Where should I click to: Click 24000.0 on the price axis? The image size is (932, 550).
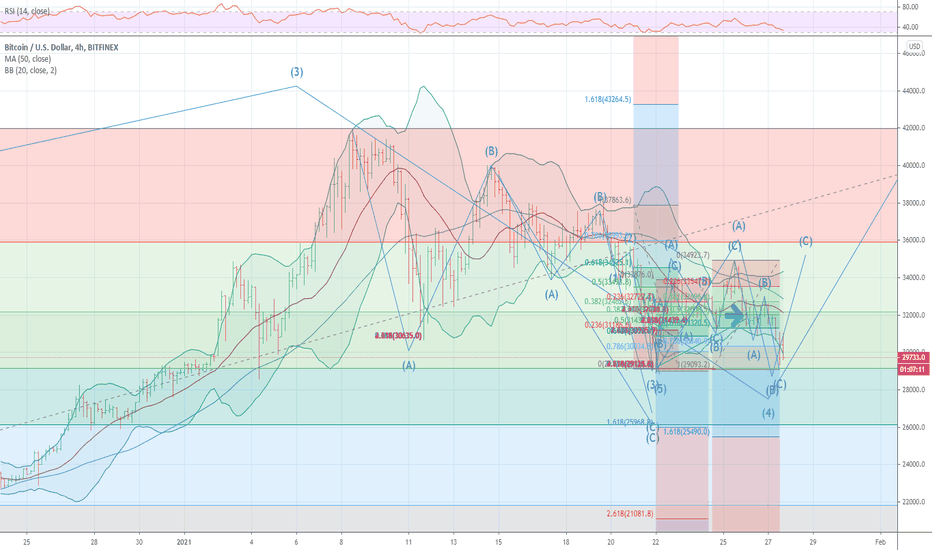[x=914, y=464]
